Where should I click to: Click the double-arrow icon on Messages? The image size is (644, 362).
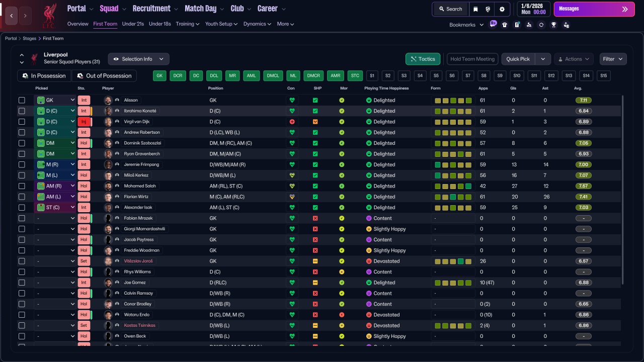[x=625, y=9]
